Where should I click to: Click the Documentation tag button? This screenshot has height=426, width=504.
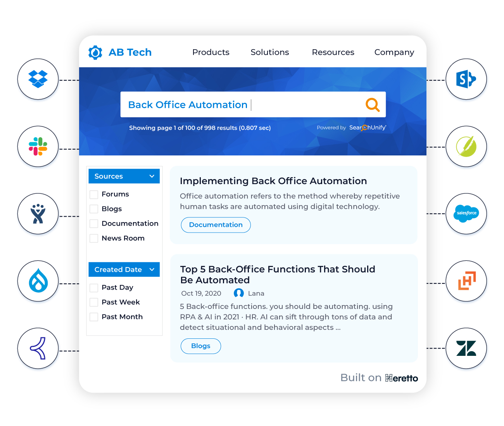pyautogui.click(x=216, y=225)
